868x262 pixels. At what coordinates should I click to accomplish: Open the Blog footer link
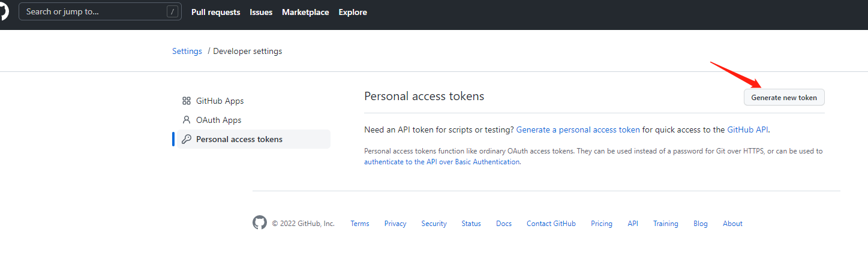click(701, 224)
